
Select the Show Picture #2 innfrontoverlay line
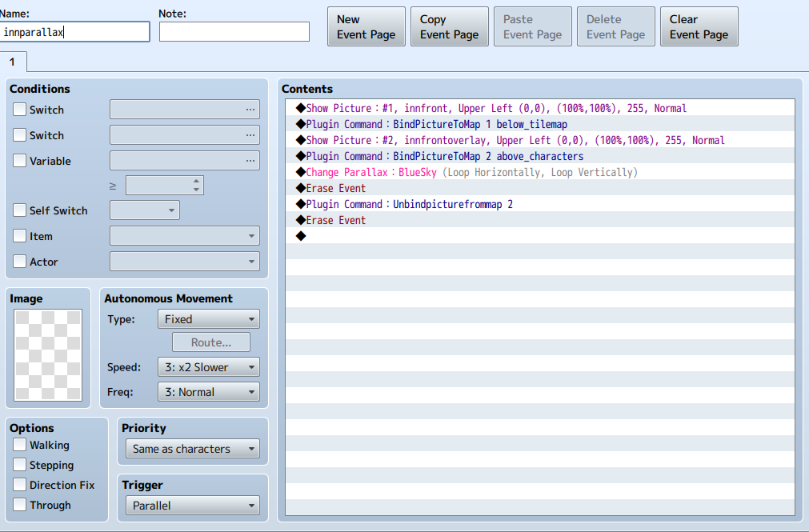point(515,140)
